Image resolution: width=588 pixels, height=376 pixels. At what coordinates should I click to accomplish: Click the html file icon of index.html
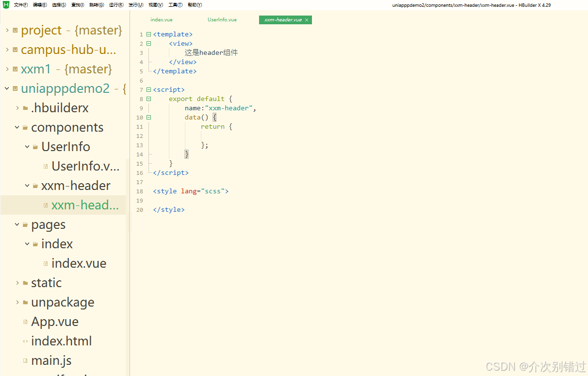point(25,341)
